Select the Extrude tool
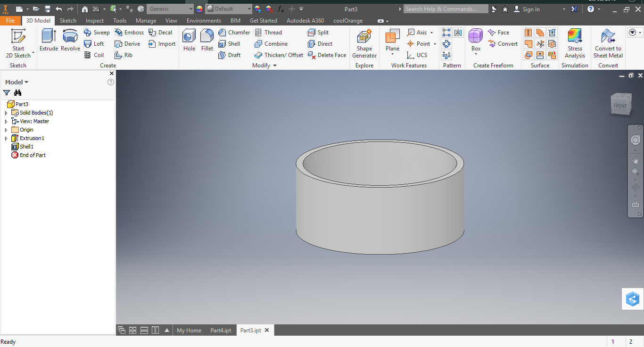The height and width of the screenshot is (347, 644). pyautogui.click(x=49, y=40)
